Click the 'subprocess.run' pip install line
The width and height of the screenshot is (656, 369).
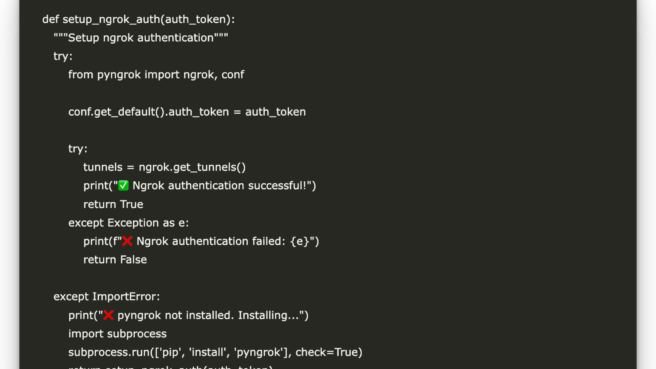coord(215,352)
